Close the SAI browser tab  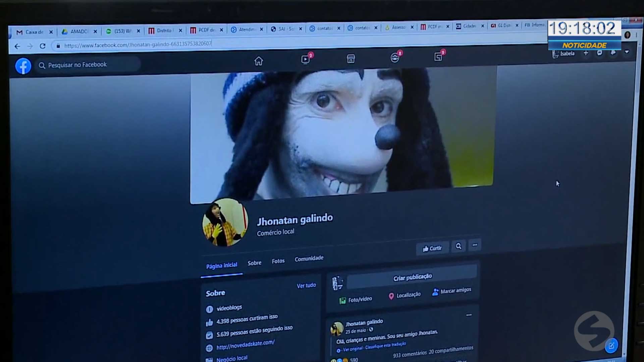[x=301, y=29]
